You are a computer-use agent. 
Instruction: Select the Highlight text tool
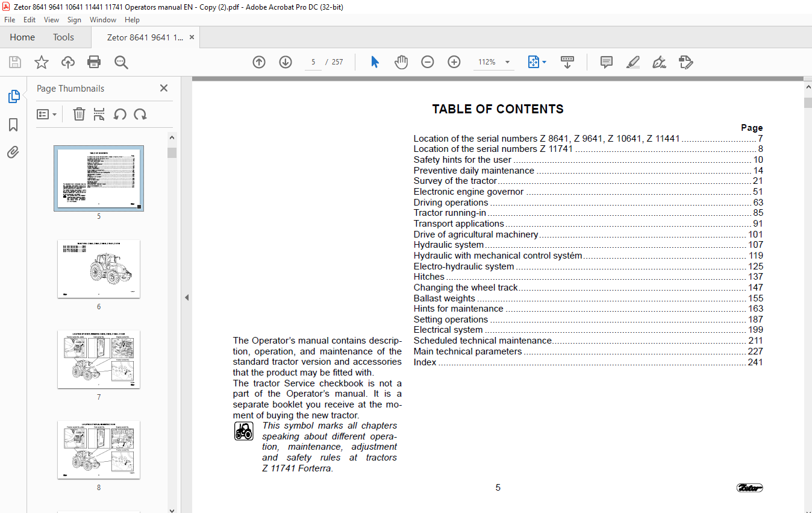tap(633, 62)
